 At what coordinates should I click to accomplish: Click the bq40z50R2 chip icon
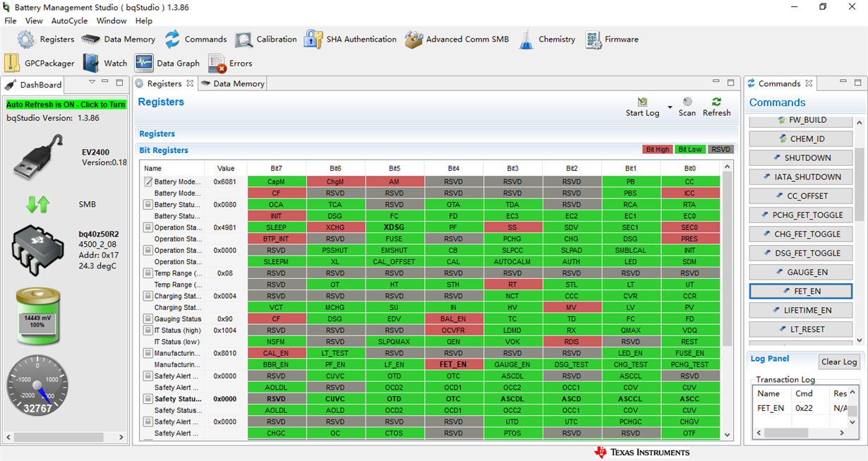pos(37,249)
